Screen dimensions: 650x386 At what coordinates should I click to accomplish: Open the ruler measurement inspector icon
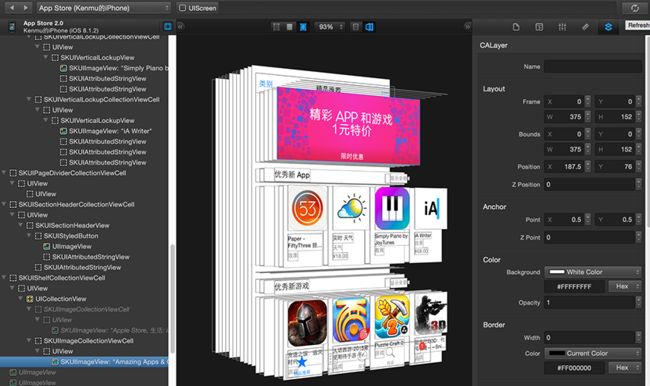coord(585,27)
